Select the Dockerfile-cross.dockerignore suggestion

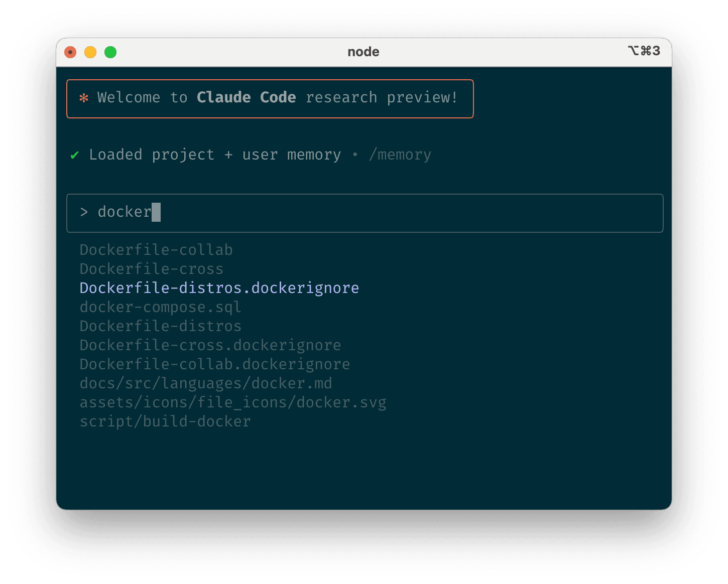tap(210, 345)
